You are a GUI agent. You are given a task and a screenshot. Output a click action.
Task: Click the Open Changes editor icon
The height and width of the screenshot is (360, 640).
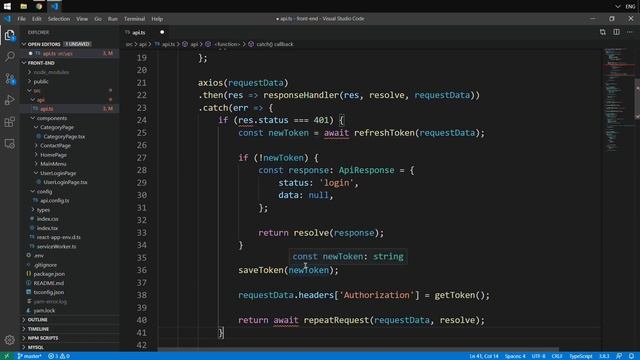pos(602,32)
